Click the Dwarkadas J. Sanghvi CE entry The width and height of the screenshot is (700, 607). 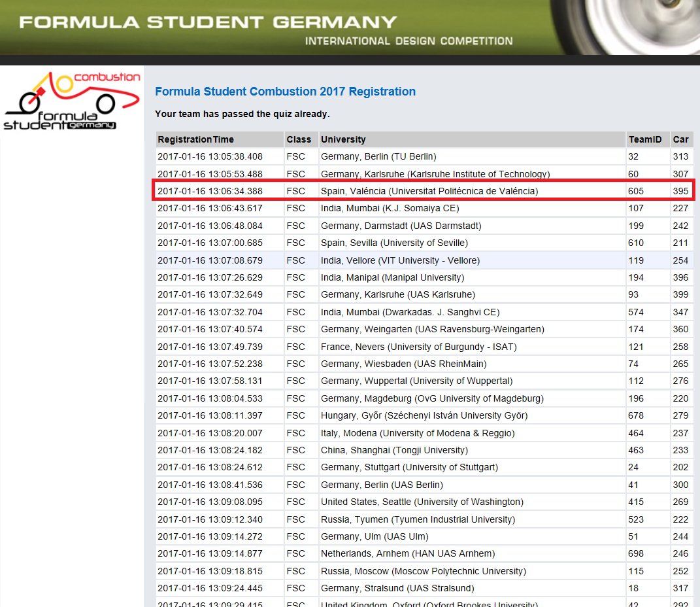coord(410,312)
